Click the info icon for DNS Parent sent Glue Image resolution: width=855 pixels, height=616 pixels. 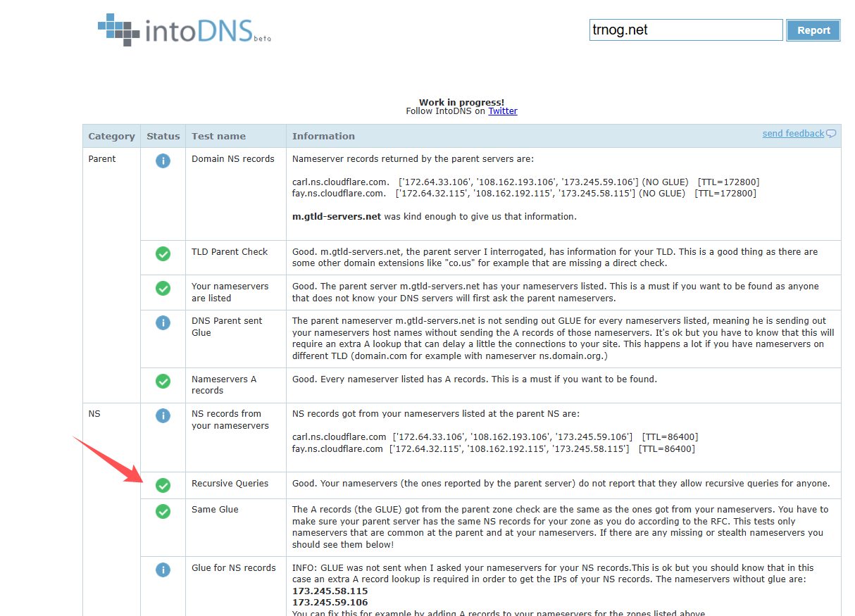tap(163, 322)
